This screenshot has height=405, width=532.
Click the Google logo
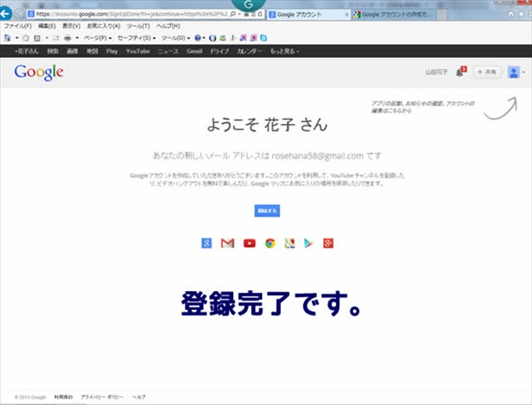(38, 72)
